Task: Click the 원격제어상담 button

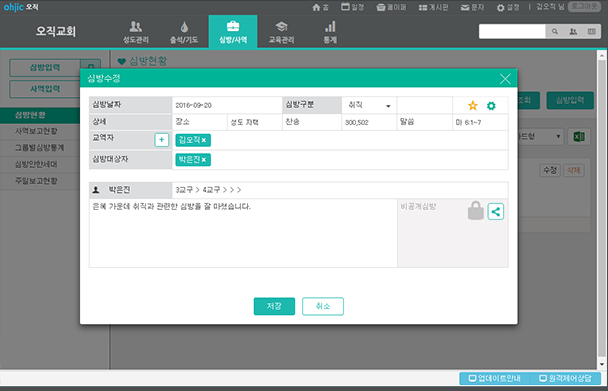Action: point(566,378)
